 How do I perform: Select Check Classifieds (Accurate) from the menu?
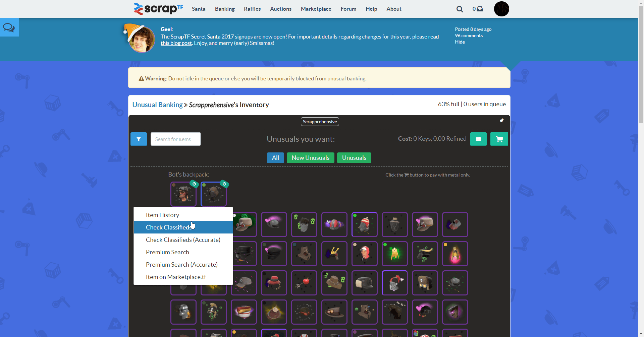tap(183, 240)
